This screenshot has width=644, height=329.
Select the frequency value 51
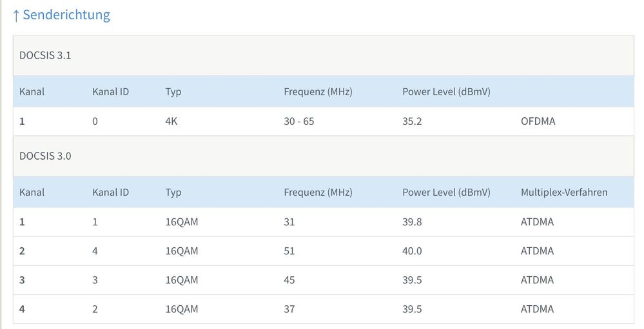click(x=289, y=251)
